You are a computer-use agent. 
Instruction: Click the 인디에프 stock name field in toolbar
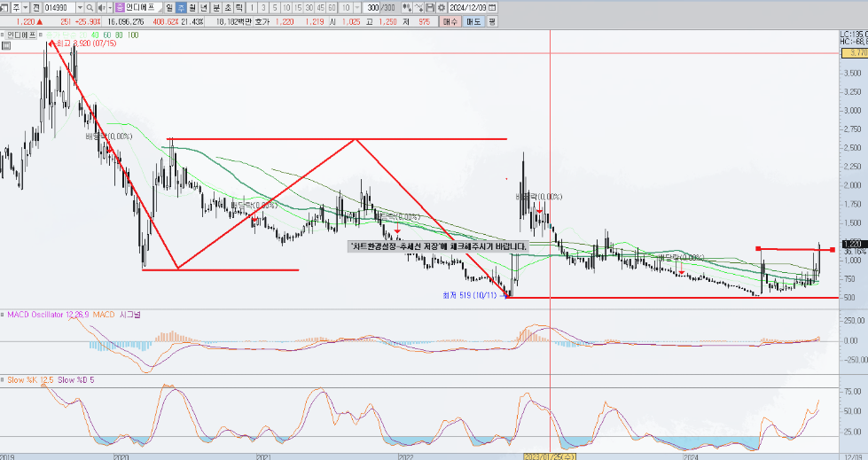pyautogui.click(x=144, y=8)
